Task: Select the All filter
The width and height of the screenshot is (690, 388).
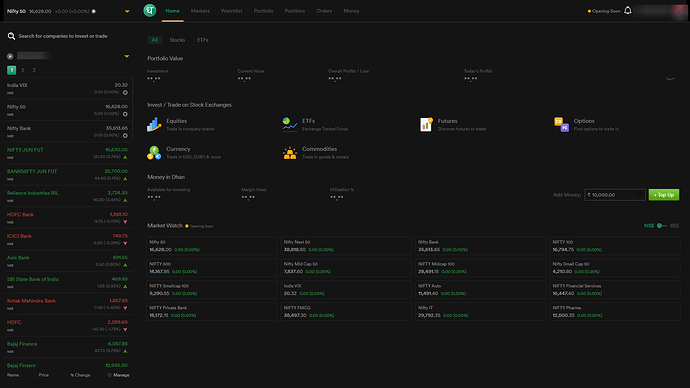Action: 154,40
